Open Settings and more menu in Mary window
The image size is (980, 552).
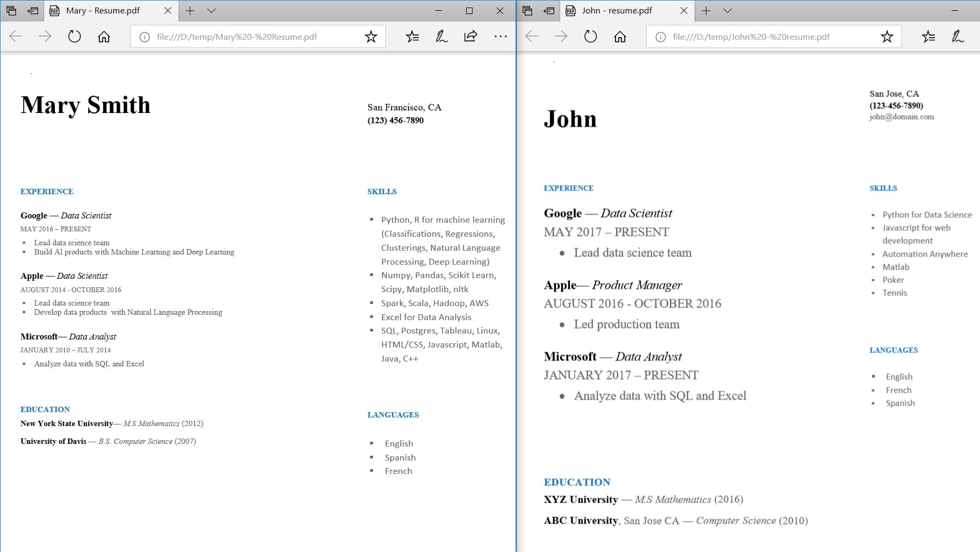click(500, 37)
